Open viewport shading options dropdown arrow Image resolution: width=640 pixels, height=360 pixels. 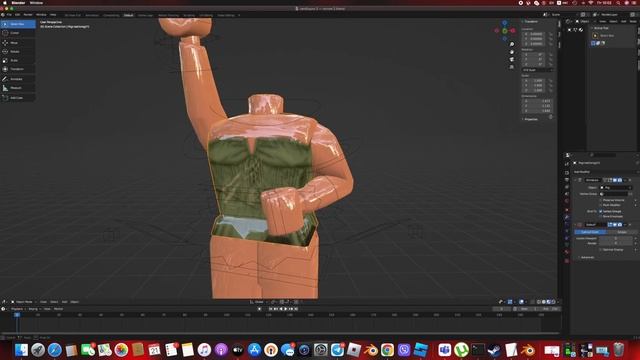pos(558,302)
